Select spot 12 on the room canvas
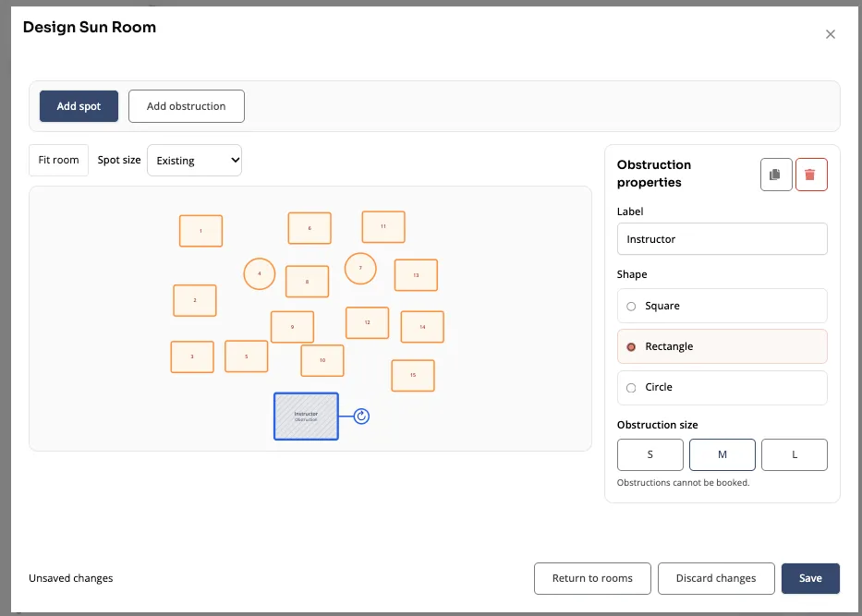Screen dimensions: 862x616 point(367,322)
